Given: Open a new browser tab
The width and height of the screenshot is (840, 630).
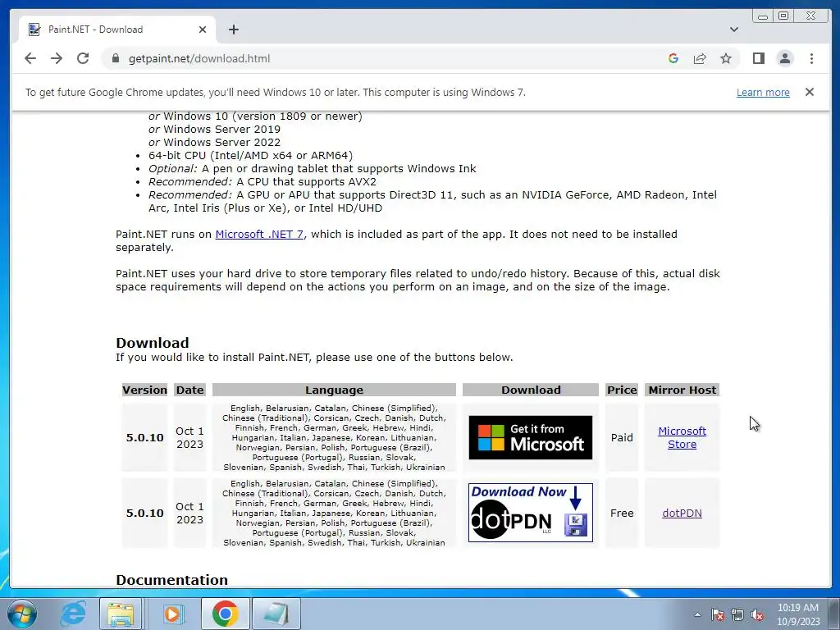Looking at the screenshot, I should (x=234, y=30).
